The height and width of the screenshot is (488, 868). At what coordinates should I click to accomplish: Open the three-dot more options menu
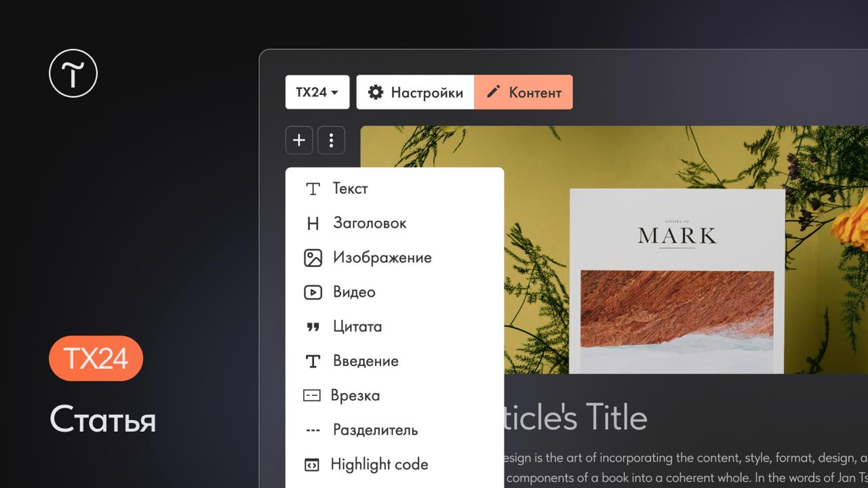331,140
